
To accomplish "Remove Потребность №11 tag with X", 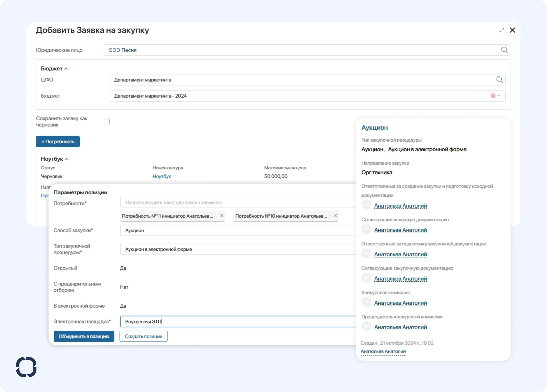I will [x=222, y=216].
